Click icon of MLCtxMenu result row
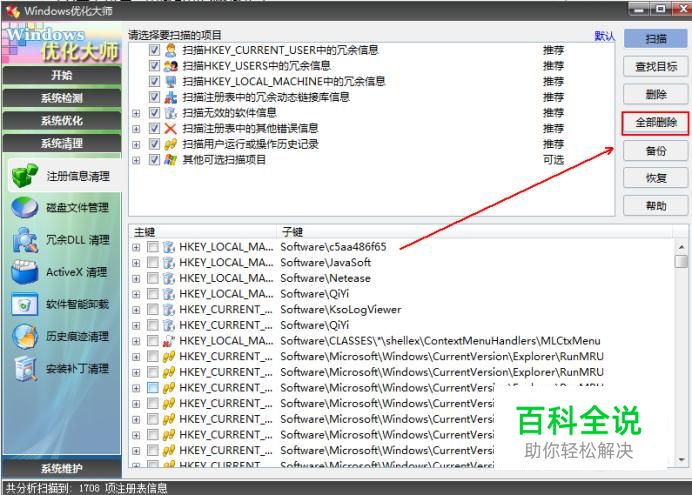 point(169,341)
